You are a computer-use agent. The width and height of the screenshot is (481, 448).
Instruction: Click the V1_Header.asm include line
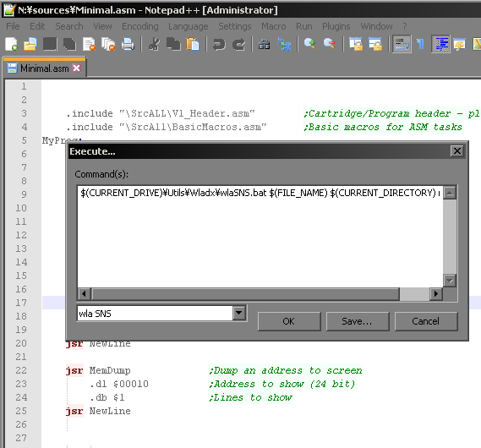161,113
